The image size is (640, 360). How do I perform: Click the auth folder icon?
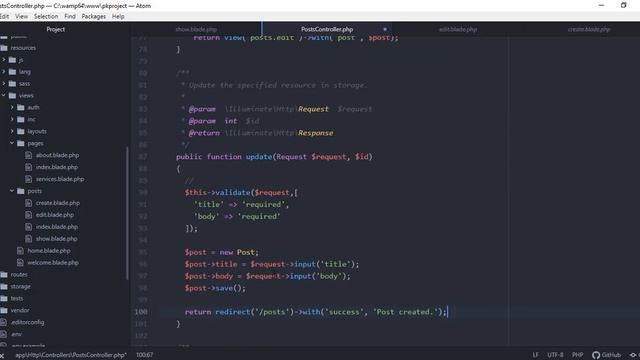[20, 107]
